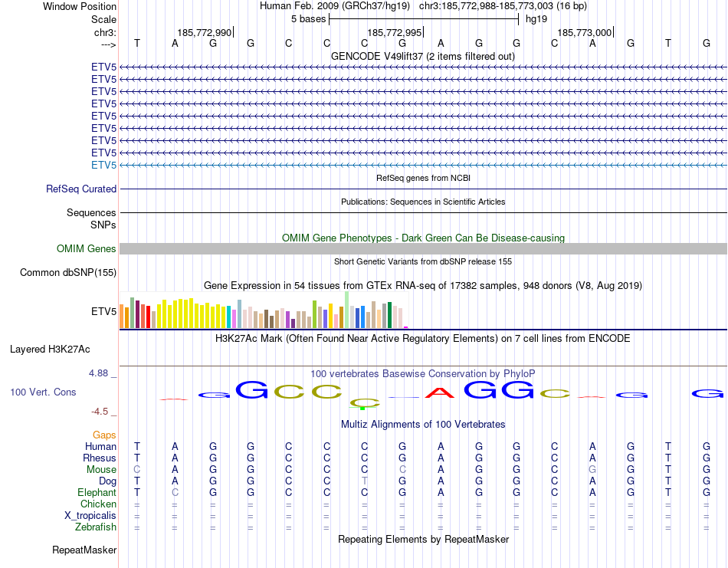Click the RefSeq Curated intron line
The height and width of the screenshot is (568, 728).
pyautogui.click(x=423, y=189)
